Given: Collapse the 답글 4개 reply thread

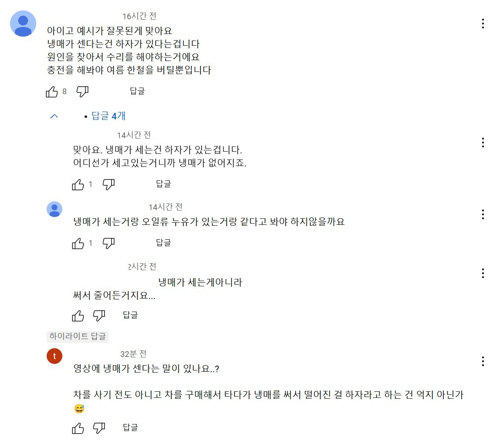Looking at the screenshot, I should click(108, 116).
